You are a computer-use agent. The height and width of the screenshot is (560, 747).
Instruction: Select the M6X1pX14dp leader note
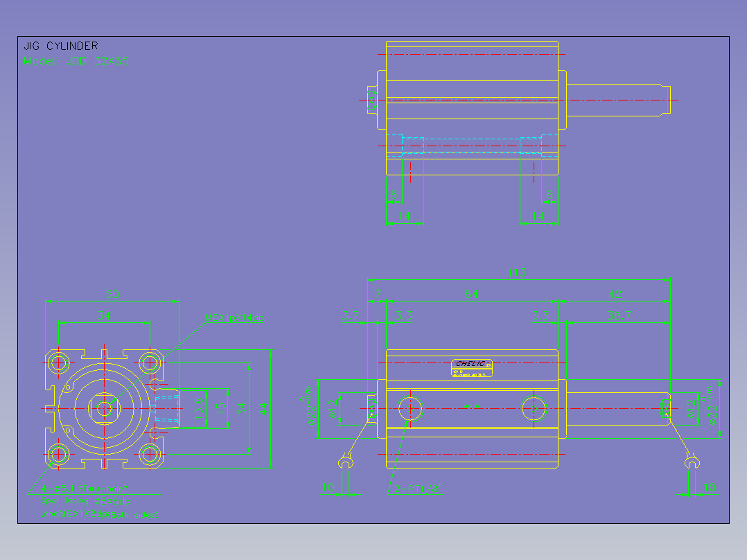(234, 318)
